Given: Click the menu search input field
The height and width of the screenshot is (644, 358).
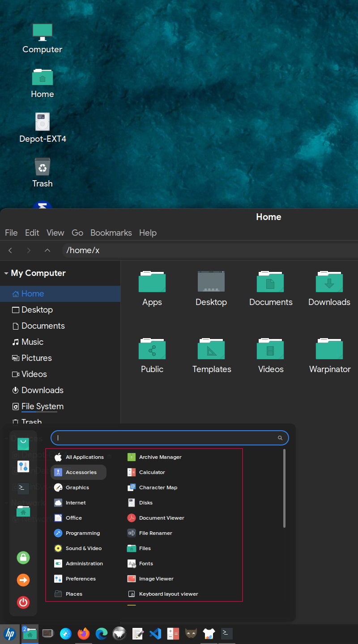Looking at the screenshot, I should tap(170, 437).
